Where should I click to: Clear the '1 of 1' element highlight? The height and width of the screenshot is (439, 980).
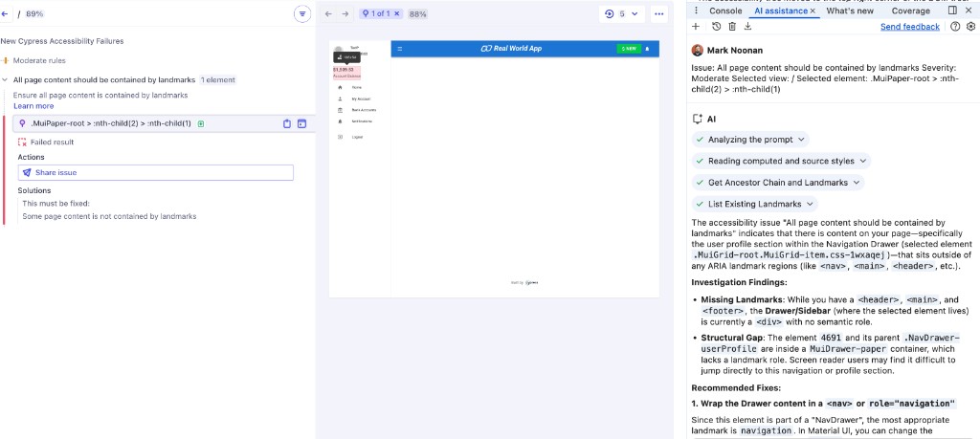coord(396,13)
